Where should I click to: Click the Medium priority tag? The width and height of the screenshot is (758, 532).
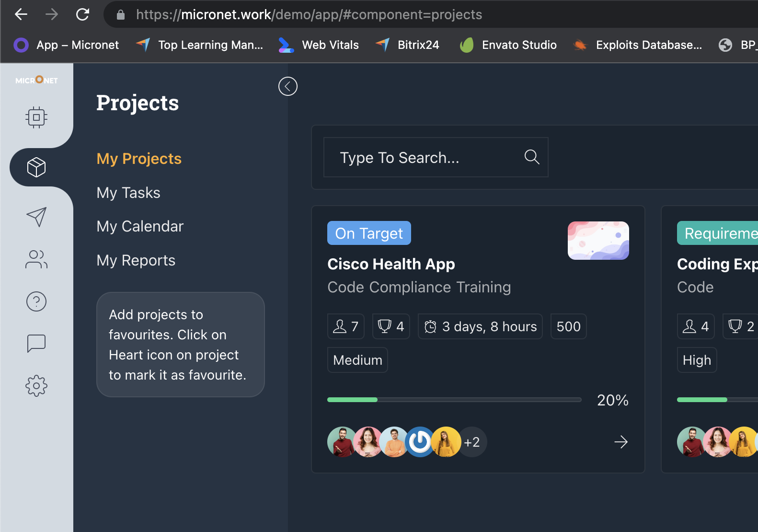357,360
